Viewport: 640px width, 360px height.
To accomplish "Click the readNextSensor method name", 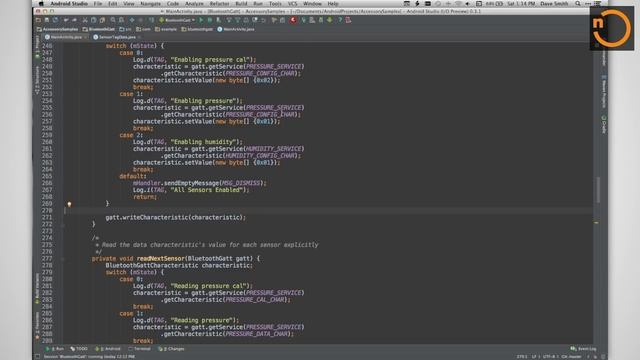I will pyautogui.click(x=160, y=259).
